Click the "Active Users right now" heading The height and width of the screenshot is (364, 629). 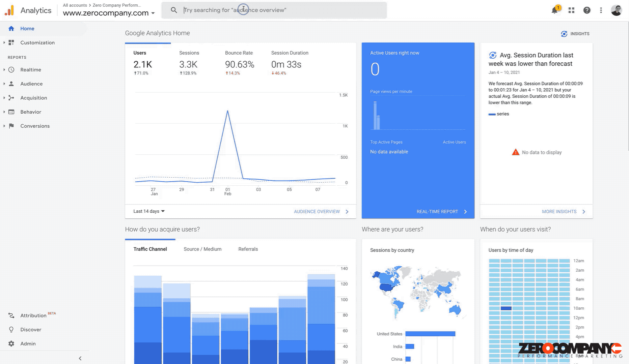[394, 53]
